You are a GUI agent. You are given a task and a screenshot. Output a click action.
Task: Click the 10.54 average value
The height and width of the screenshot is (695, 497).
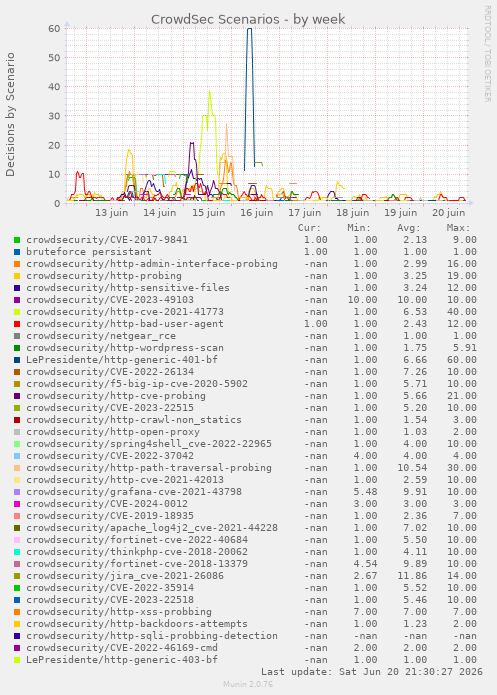tap(412, 468)
